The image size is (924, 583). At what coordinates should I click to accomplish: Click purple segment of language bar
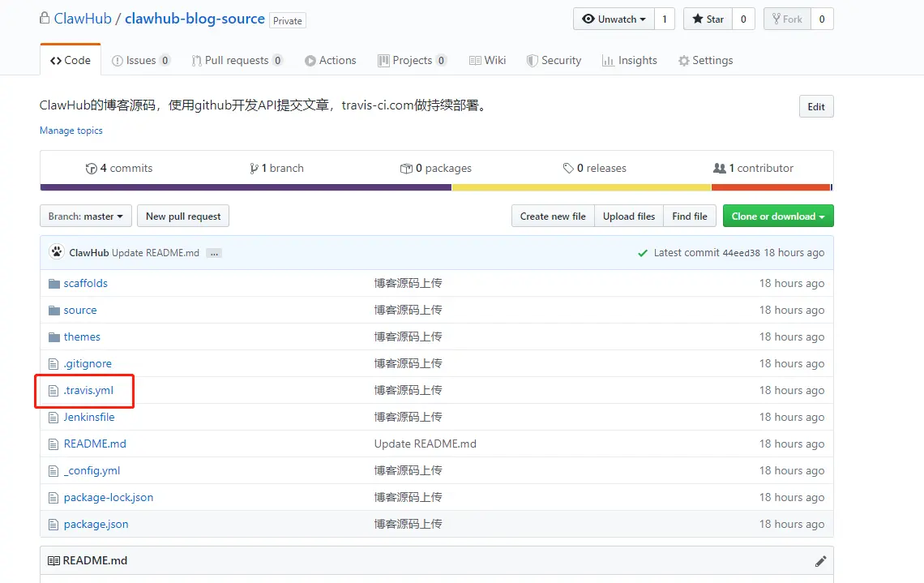pos(246,187)
